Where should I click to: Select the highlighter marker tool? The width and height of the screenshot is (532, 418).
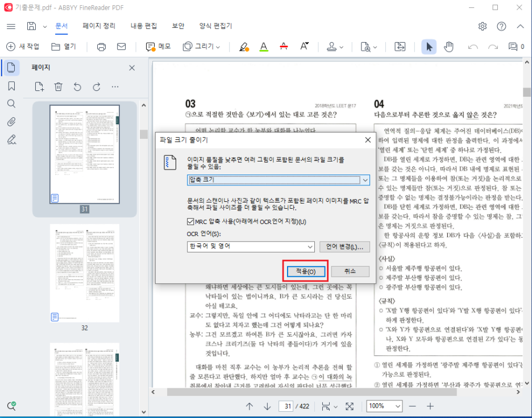coord(244,47)
